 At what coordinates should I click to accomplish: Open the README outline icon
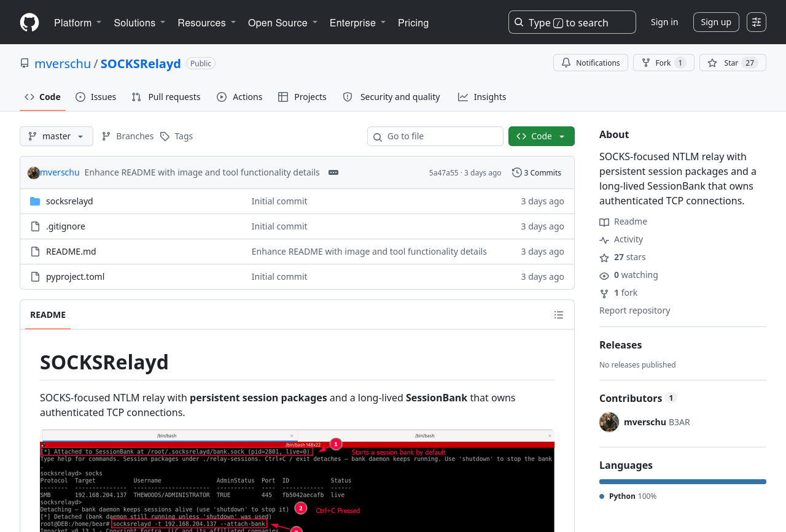559,315
